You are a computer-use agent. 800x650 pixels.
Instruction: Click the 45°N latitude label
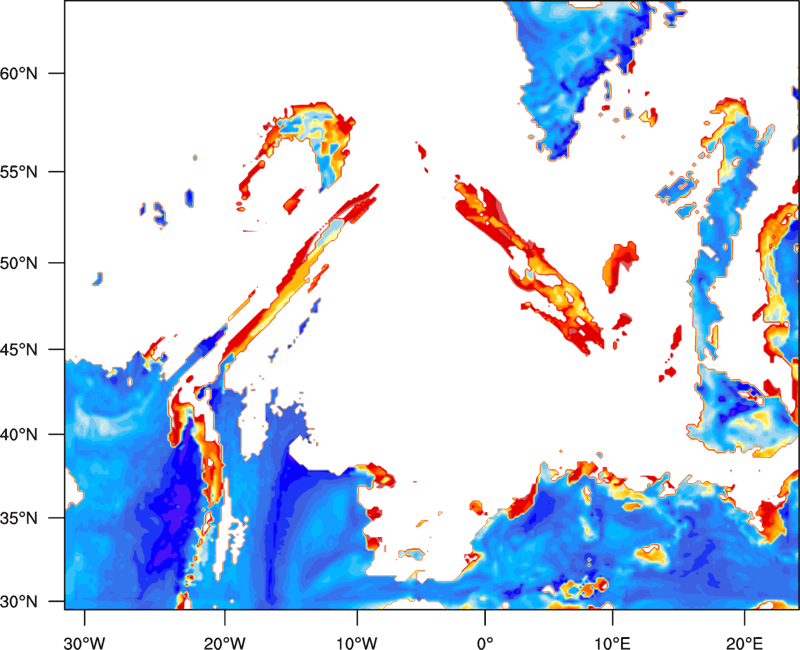coord(19,349)
